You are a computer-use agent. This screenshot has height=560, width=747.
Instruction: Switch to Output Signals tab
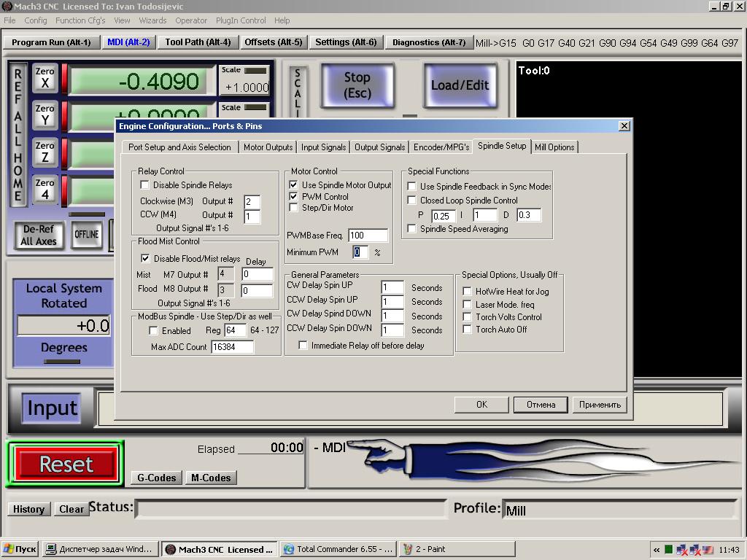point(379,147)
